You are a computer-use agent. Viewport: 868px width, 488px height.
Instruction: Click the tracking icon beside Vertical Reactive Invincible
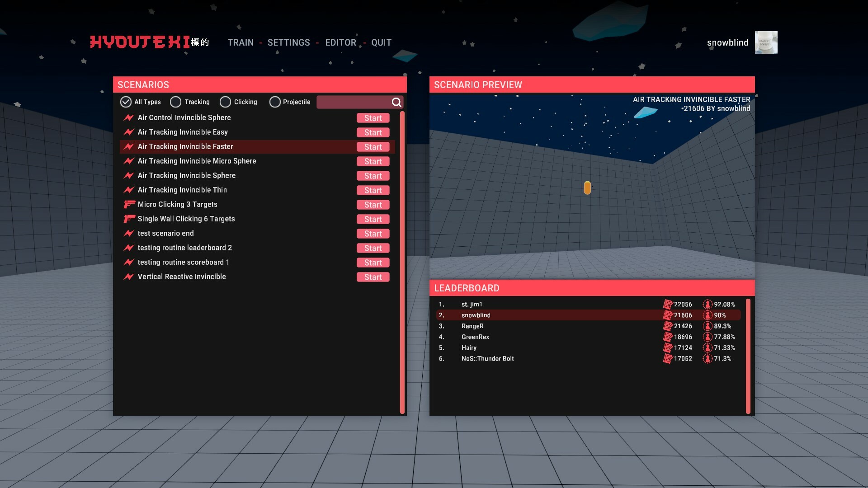pyautogui.click(x=129, y=277)
